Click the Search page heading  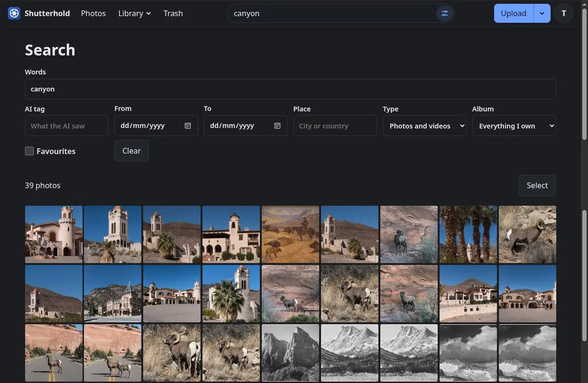point(50,50)
